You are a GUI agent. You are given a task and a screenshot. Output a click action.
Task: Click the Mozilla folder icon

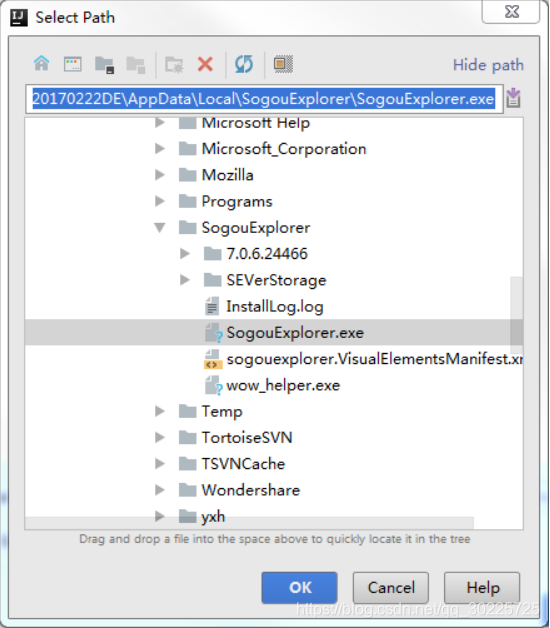(x=187, y=175)
